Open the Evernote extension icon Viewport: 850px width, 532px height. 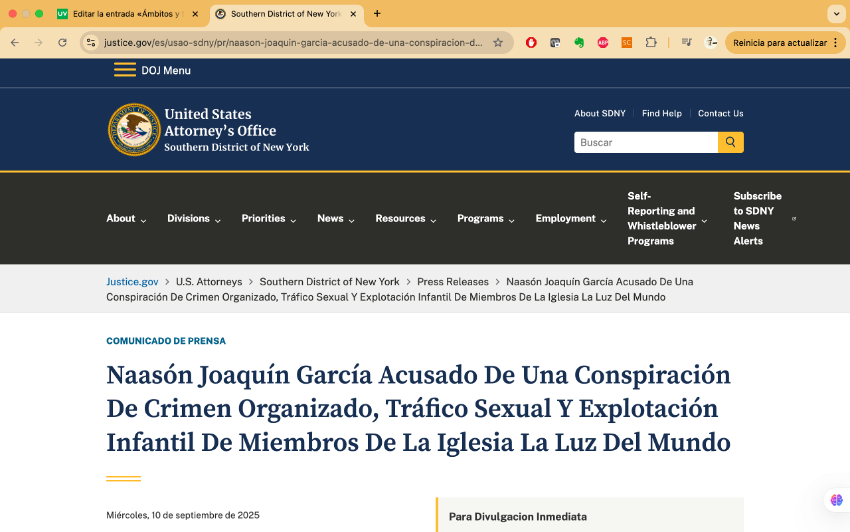pyautogui.click(x=579, y=43)
